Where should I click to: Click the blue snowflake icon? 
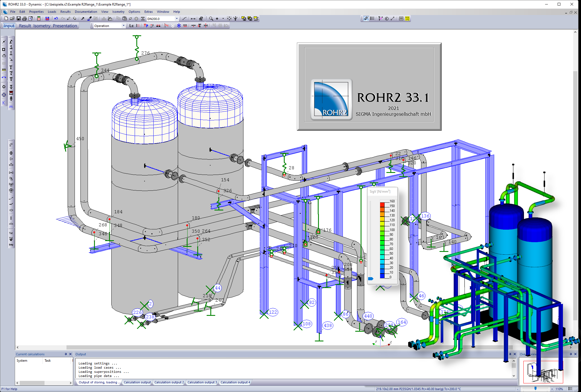(x=179, y=26)
